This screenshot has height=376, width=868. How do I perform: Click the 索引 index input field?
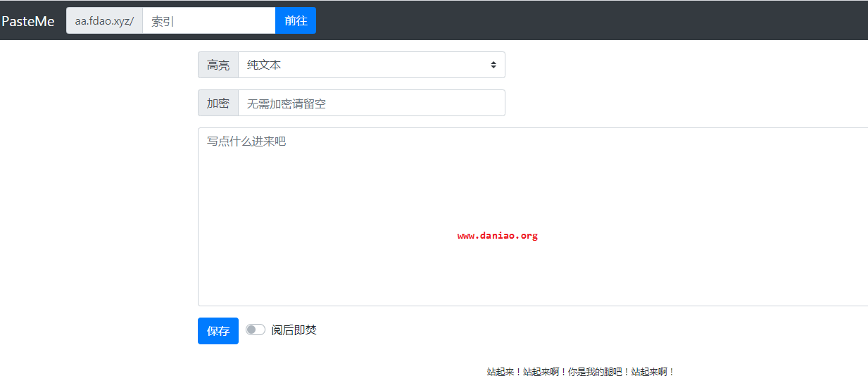(209, 20)
